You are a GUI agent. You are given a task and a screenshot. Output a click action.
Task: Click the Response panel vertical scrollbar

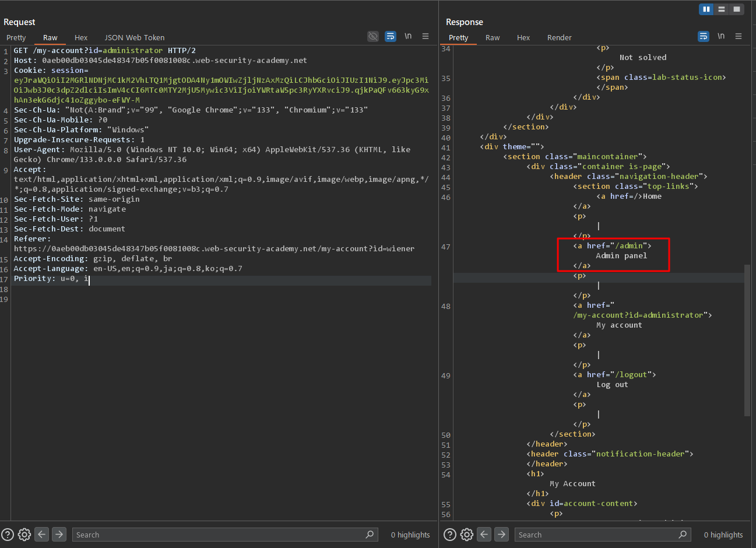tap(747, 340)
